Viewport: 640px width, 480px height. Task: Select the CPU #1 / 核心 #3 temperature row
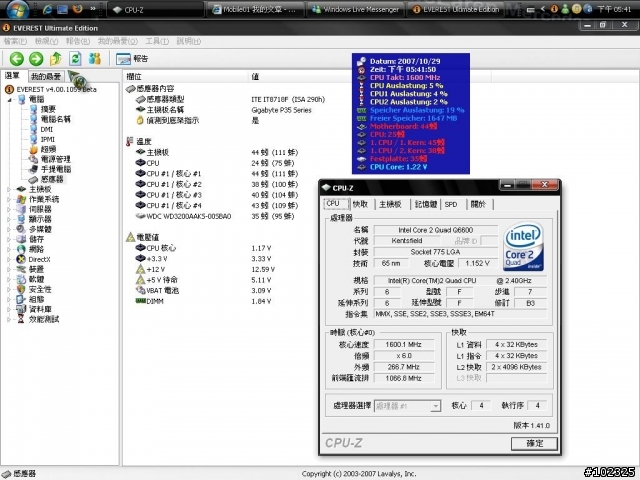[x=217, y=195]
